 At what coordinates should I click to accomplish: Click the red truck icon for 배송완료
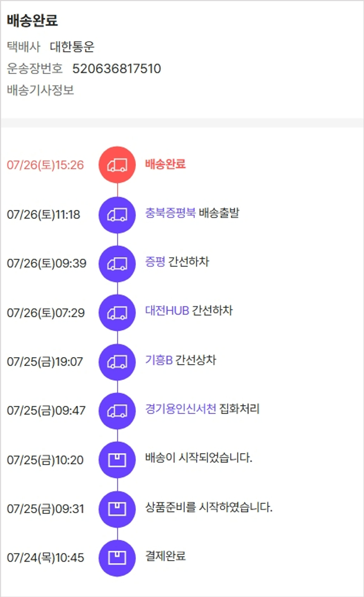click(117, 165)
